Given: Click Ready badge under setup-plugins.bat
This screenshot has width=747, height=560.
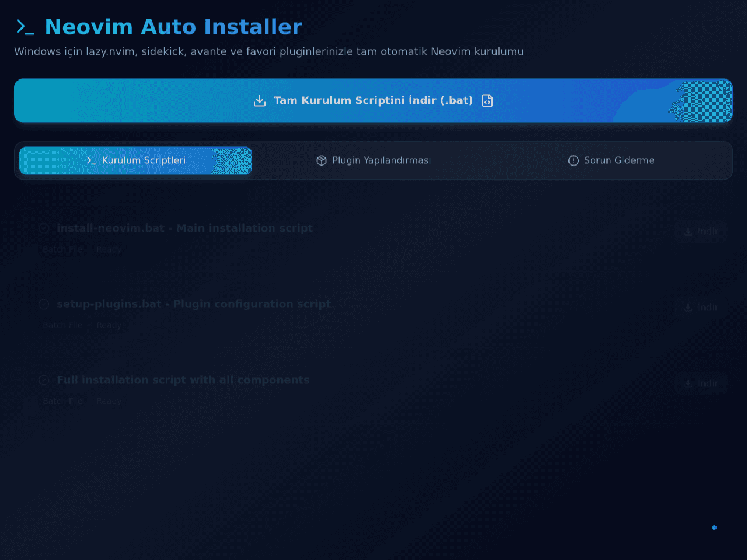Looking at the screenshot, I should point(109,325).
